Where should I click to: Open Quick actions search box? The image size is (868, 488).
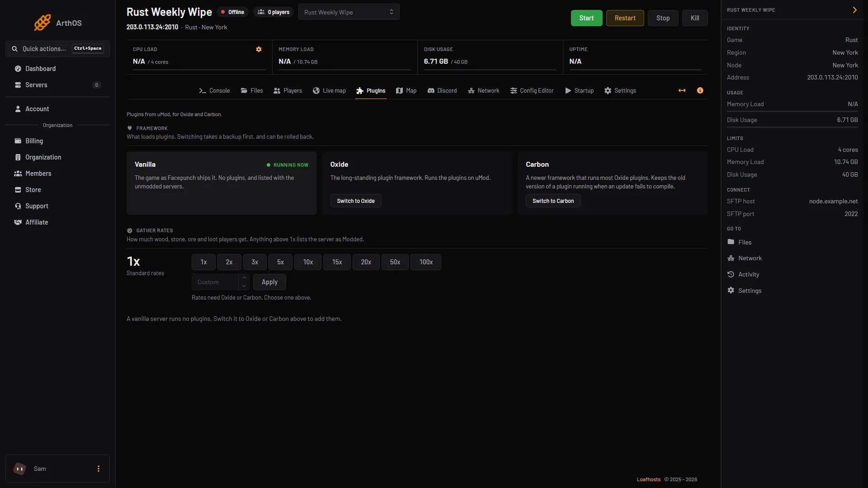click(57, 48)
